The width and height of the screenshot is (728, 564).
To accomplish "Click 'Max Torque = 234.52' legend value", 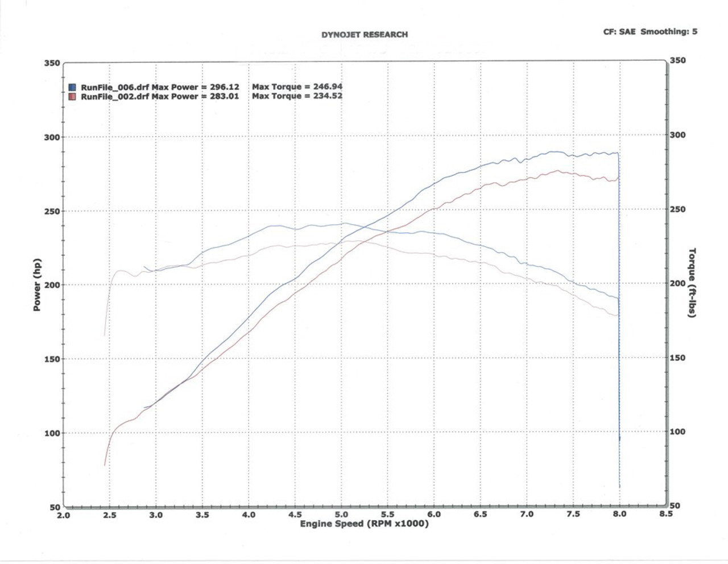I will [x=297, y=96].
